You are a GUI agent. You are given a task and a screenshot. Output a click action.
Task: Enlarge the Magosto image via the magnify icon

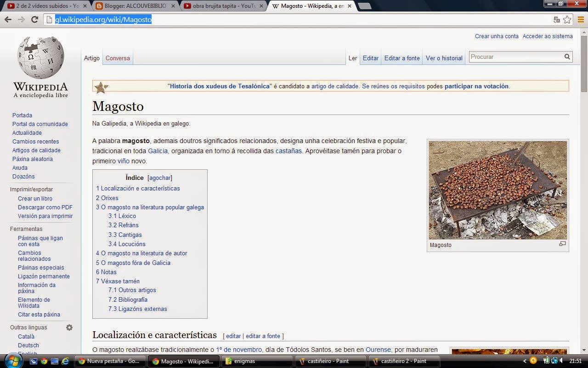tap(562, 244)
